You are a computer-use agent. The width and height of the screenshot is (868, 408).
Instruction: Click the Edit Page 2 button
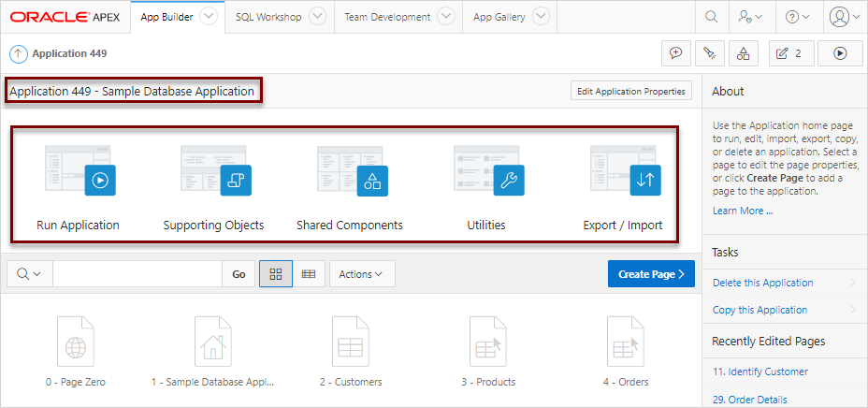(x=790, y=53)
